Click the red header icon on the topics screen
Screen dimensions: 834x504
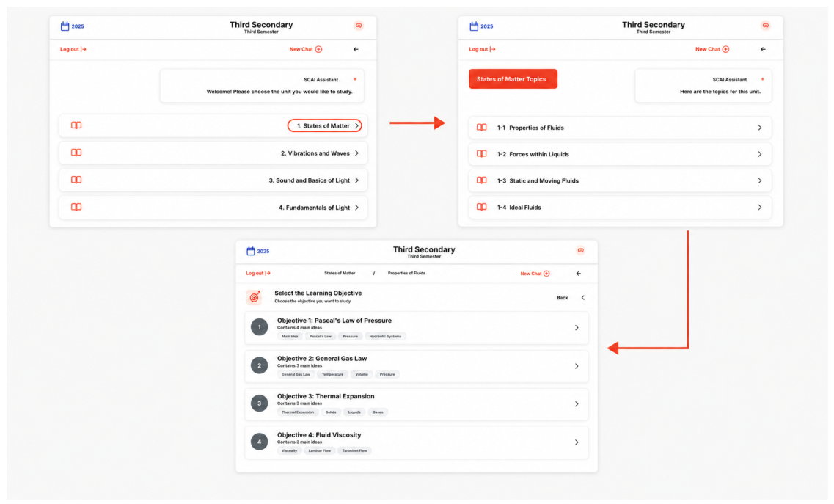pyautogui.click(x=765, y=26)
